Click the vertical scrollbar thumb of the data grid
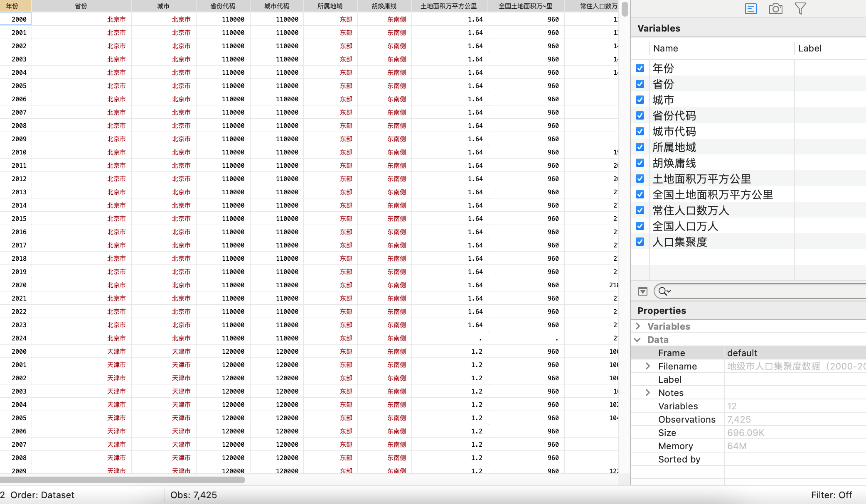Viewport: 866px width, 504px height. (x=625, y=9)
